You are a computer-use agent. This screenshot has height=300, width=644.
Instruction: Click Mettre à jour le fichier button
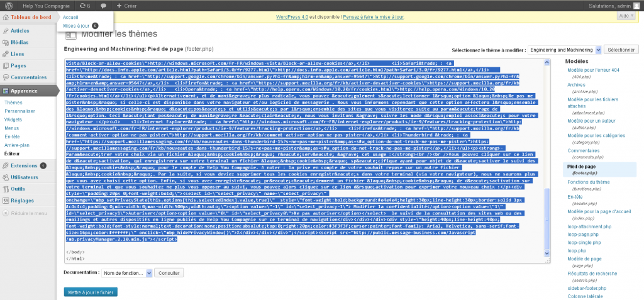coord(91,292)
